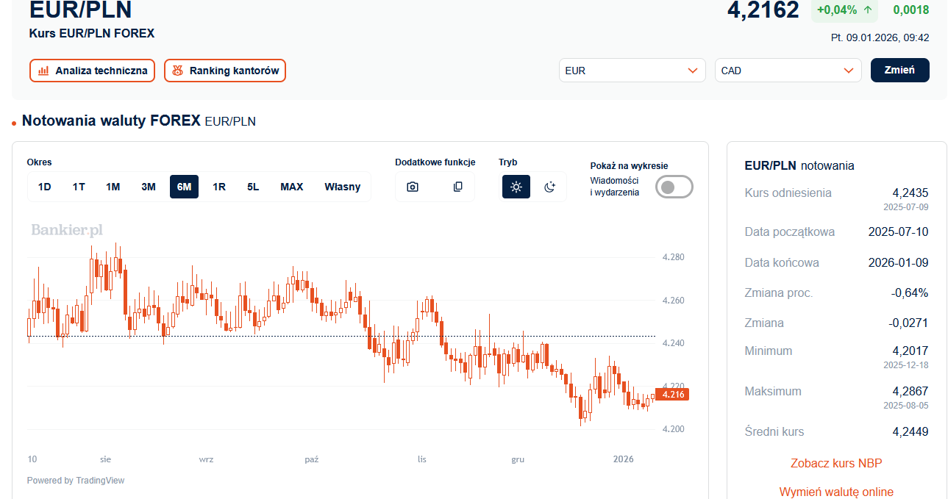Follow the Zobacz kurs NBP link

point(836,463)
